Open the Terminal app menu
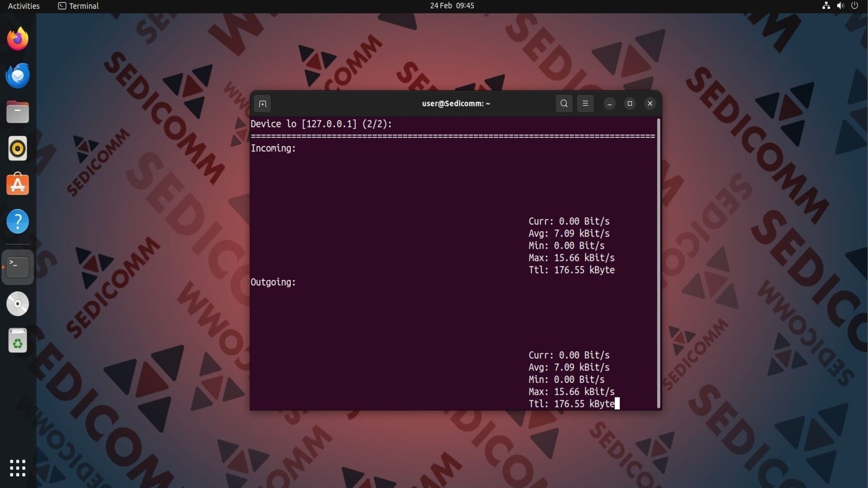Viewport: 868px width, 488px height. [79, 6]
